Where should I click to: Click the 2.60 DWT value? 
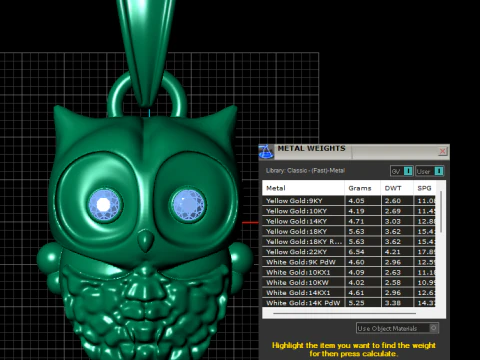[393, 201]
